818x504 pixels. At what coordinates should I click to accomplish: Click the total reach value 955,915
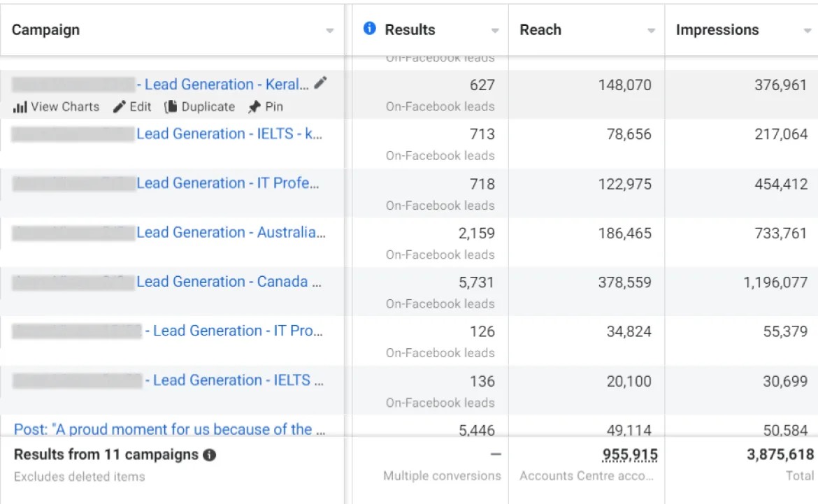click(629, 455)
